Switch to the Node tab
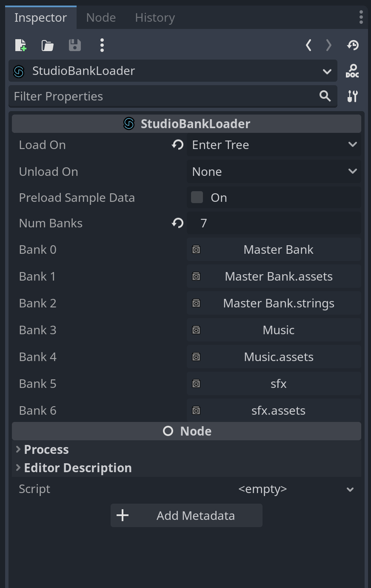Viewport: 371px width, 588px height. (x=101, y=17)
